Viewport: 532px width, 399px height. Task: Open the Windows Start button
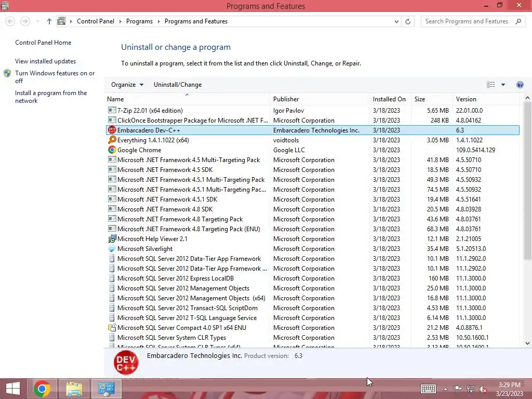coord(13,389)
